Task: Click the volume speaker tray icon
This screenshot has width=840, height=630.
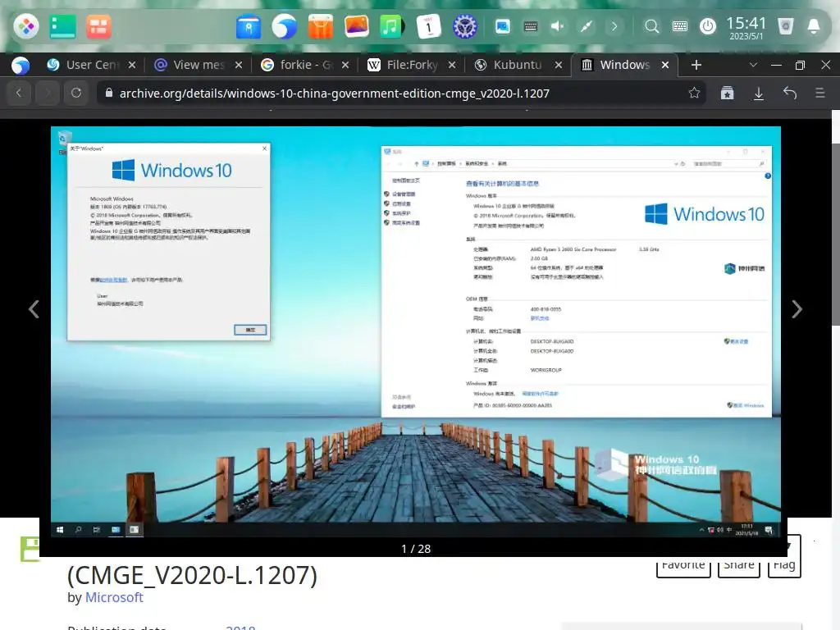Action: tap(558, 25)
